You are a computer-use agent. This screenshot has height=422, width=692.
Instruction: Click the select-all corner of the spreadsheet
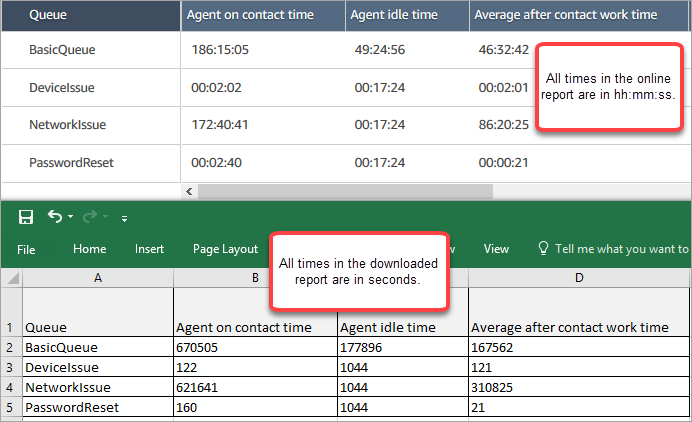click(11, 277)
